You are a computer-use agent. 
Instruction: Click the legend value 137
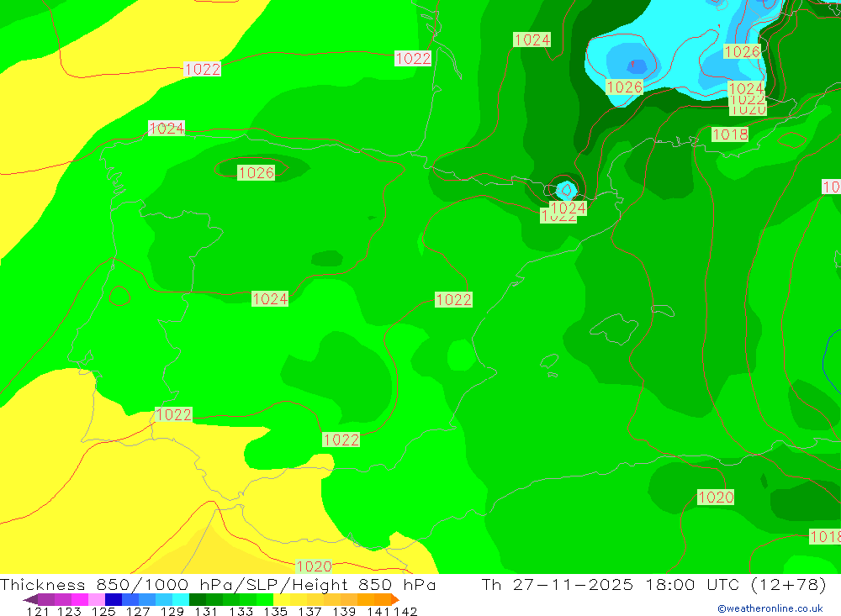[x=309, y=611]
